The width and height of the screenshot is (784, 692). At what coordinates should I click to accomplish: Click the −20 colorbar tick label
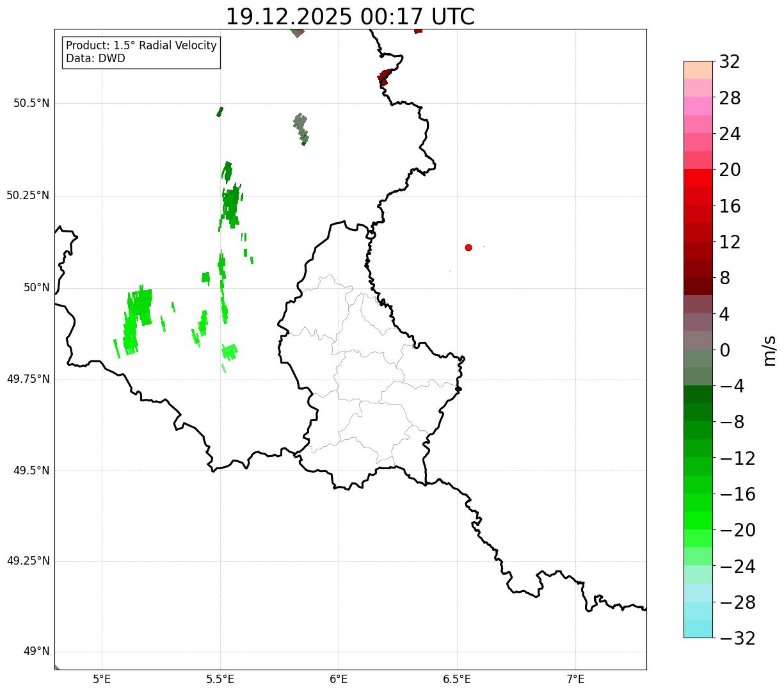point(737,530)
